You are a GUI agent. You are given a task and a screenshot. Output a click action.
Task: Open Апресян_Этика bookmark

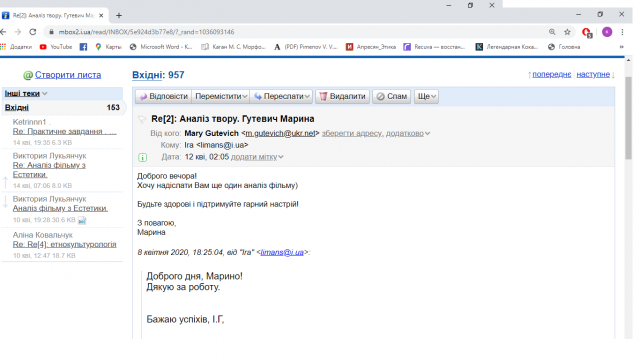(371, 47)
